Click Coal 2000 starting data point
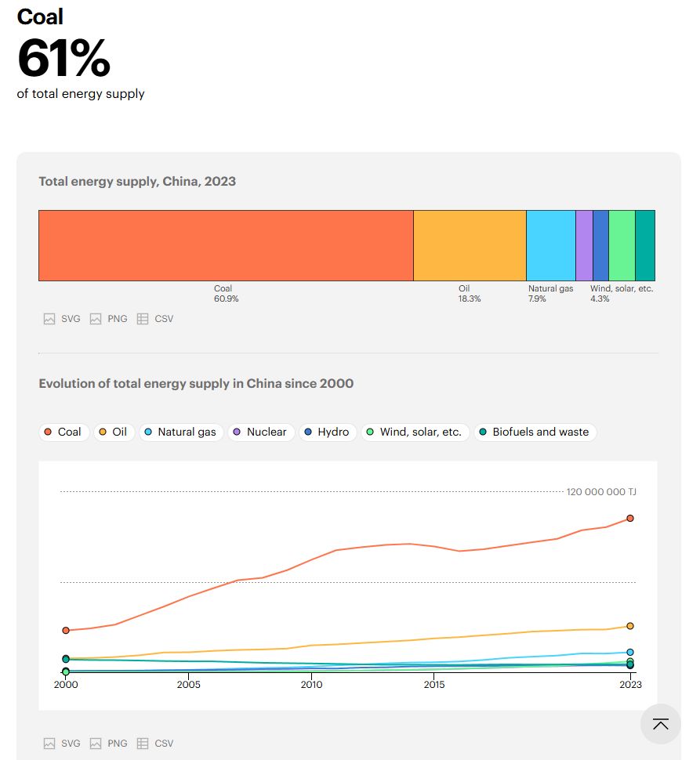 [66, 630]
